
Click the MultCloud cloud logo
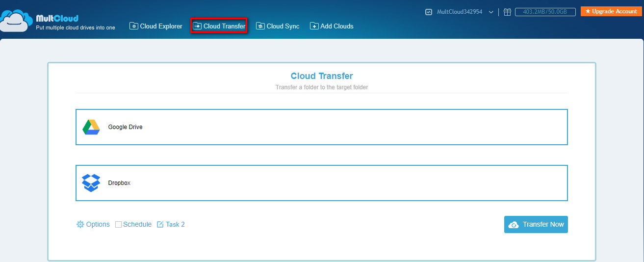16,22
